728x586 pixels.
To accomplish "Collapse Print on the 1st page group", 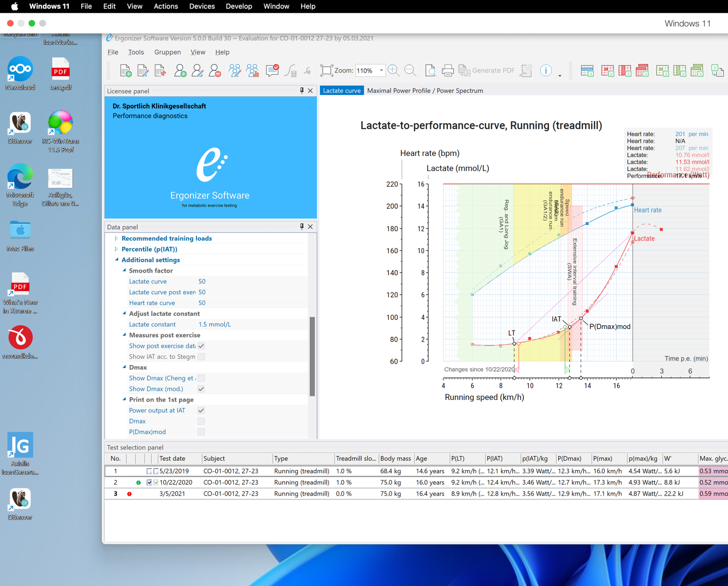I will [x=124, y=399].
